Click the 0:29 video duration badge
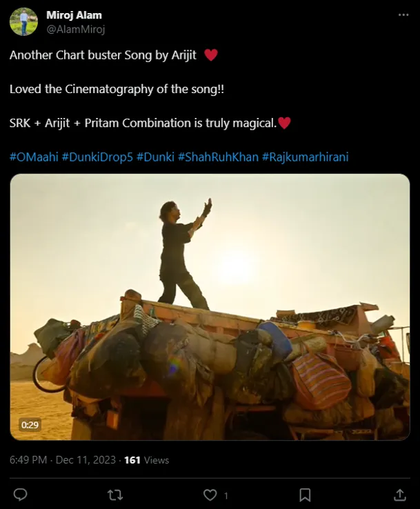This screenshot has width=420, height=509. [30, 425]
